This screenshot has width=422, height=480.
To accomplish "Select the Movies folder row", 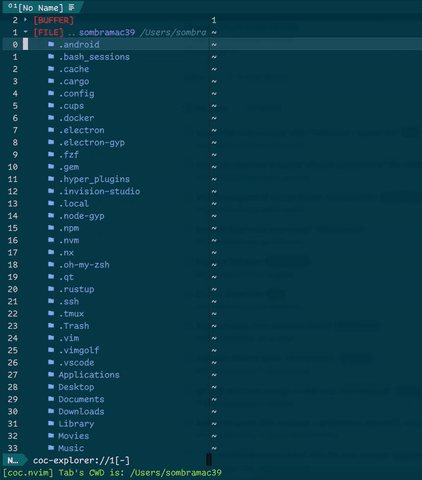I will (x=105, y=436).
